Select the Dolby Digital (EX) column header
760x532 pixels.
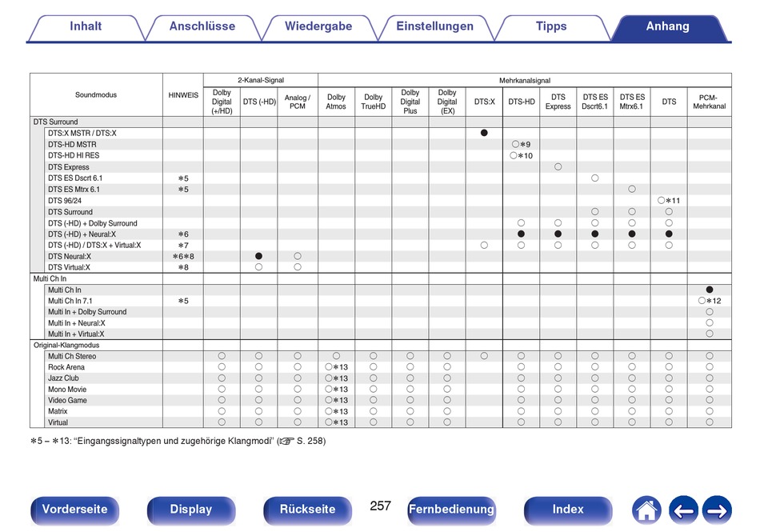pos(447,102)
